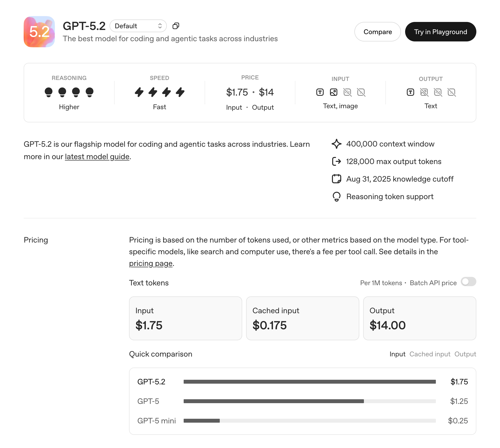Click the knowledge cutoff calendar icon

(x=337, y=179)
